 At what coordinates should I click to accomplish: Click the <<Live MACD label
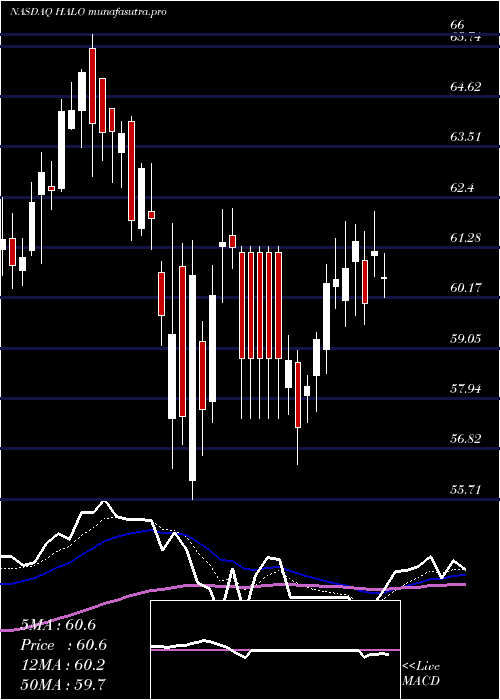coord(421,674)
